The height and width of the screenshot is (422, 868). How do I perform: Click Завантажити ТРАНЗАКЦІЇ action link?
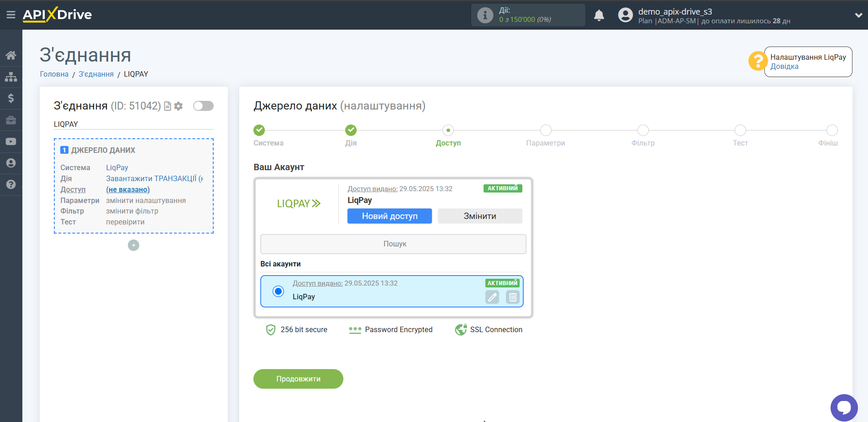(154, 179)
